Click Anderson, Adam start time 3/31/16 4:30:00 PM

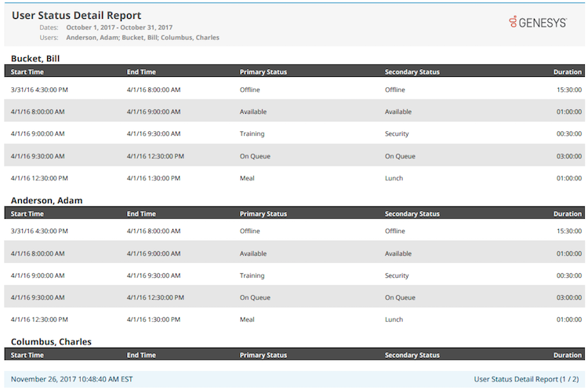pyautogui.click(x=39, y=231)
